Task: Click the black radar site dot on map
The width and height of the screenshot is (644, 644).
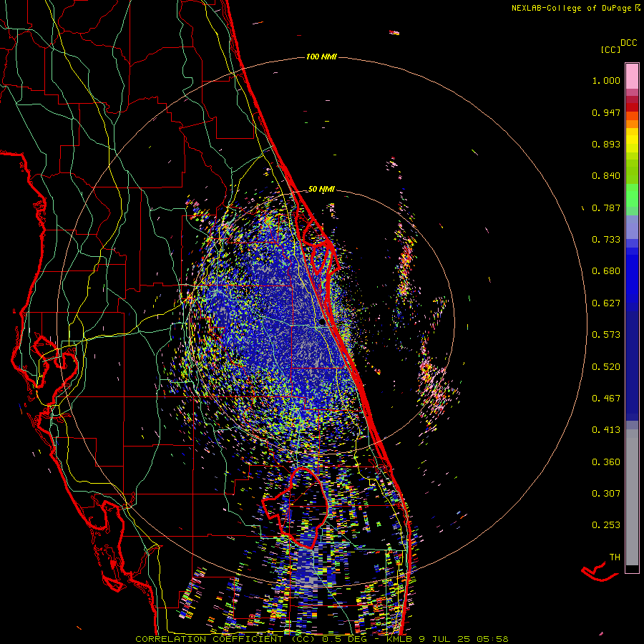Action: [322, 323]
